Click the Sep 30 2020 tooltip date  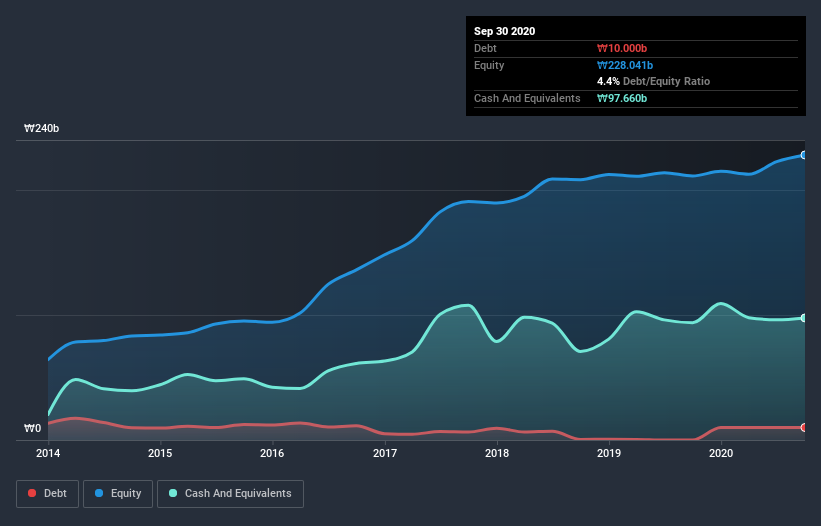click(505, 31)
